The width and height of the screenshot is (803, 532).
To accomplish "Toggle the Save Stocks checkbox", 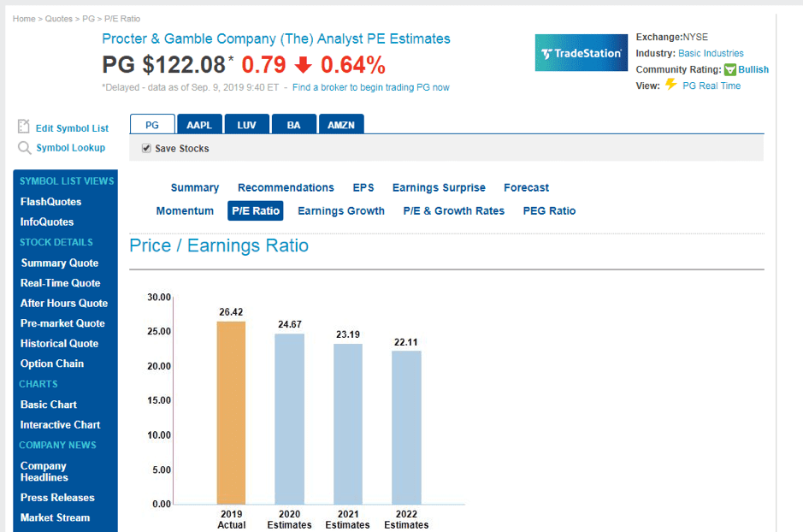I will (146, 148).
